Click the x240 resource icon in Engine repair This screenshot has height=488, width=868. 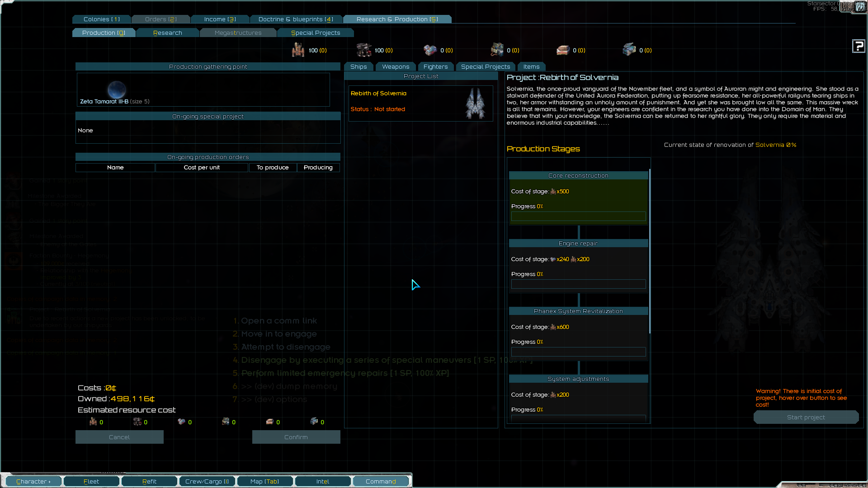click(x=553, y=259)
